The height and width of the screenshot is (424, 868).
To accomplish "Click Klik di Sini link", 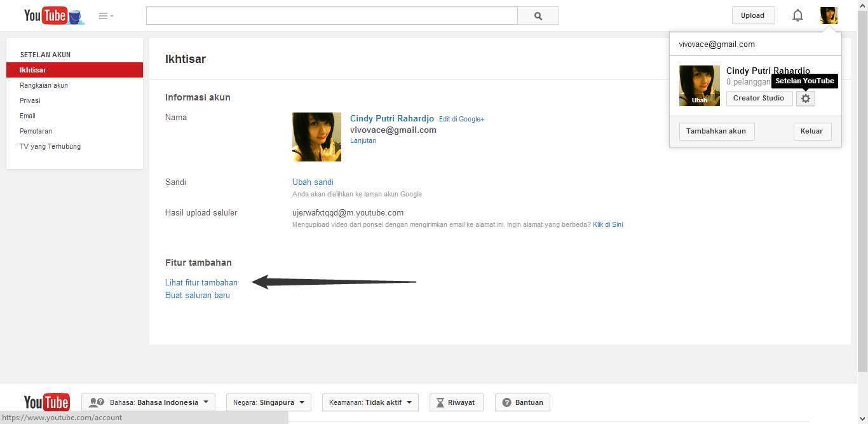I will pos(607,224).
